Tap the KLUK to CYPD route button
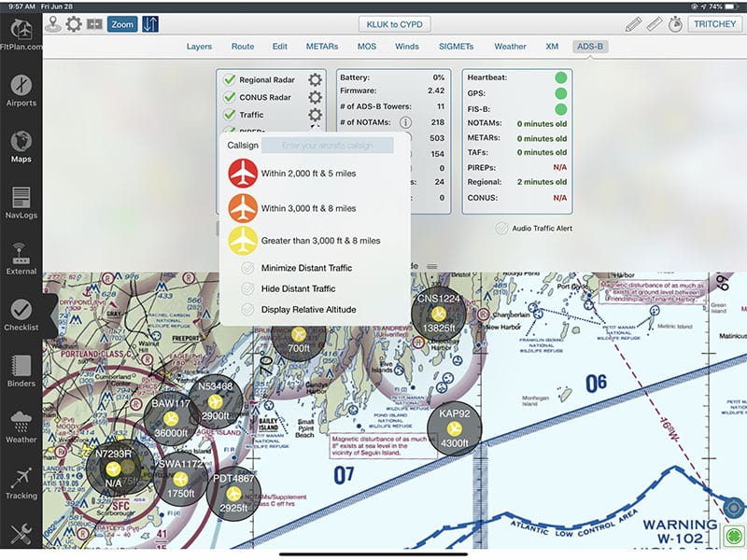 394,24
